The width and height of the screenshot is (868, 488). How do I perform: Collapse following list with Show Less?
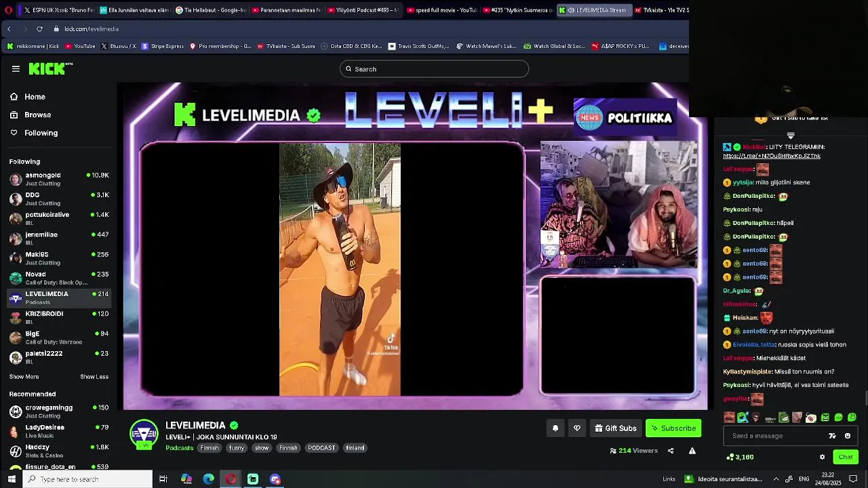[x=94, y=377]
